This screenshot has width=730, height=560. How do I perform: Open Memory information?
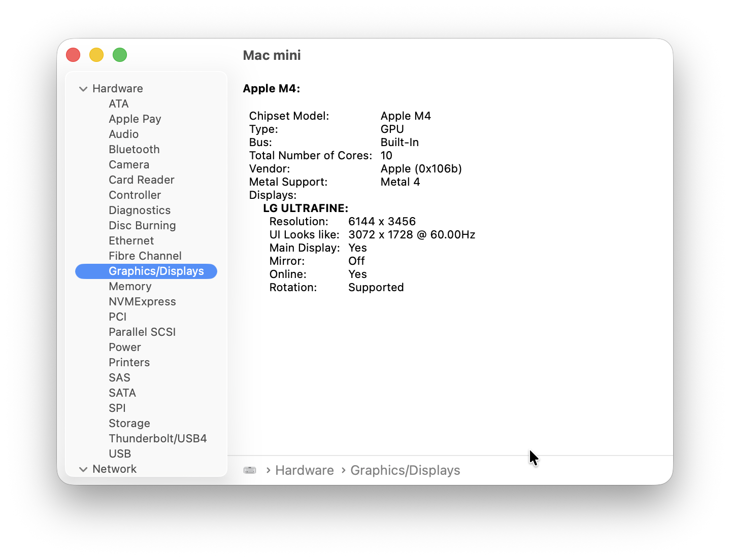tap(130, 286)
